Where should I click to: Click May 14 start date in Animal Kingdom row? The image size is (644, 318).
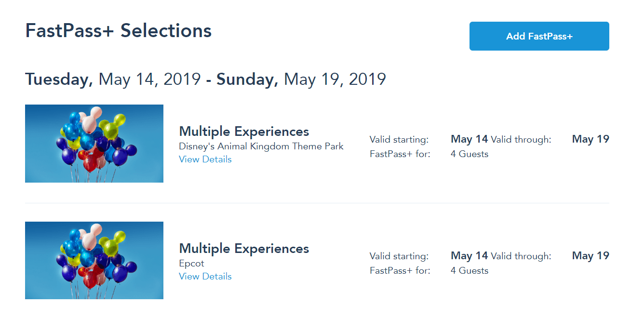pos(469,139)
